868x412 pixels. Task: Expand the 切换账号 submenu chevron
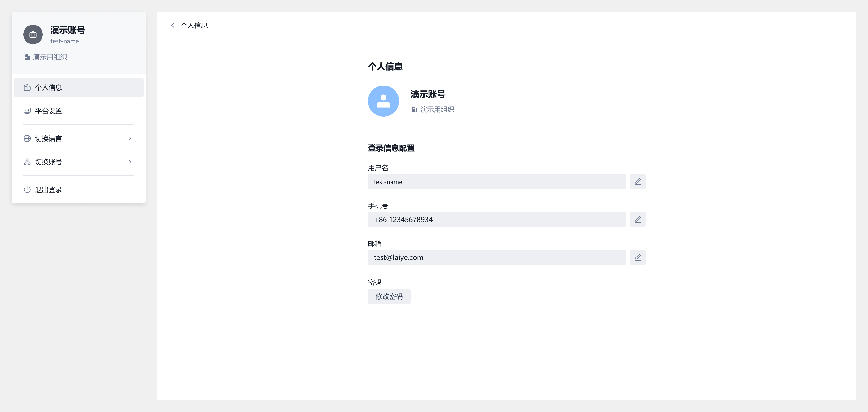[x=130, y=162]
